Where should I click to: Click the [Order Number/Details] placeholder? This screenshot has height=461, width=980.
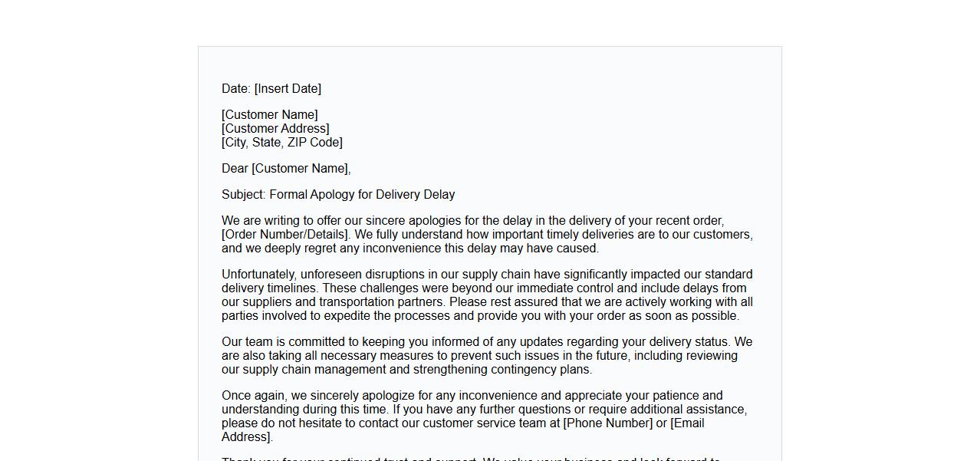point(285,235)
